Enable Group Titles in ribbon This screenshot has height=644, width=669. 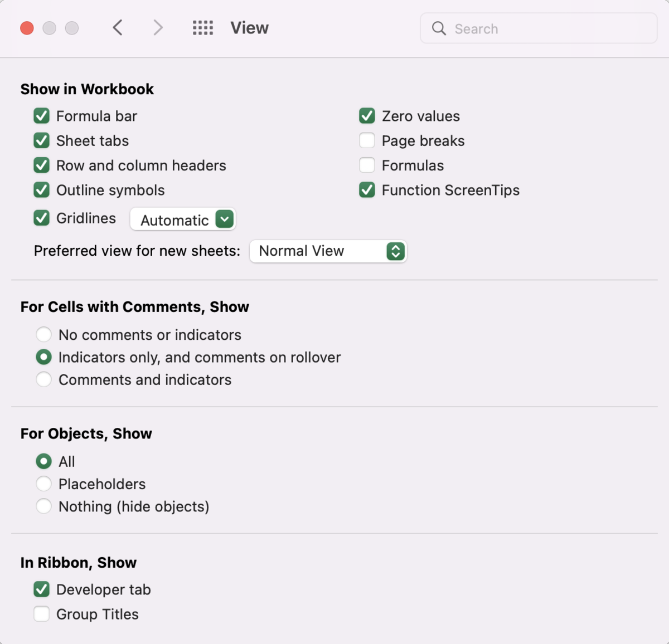[41, 614]
